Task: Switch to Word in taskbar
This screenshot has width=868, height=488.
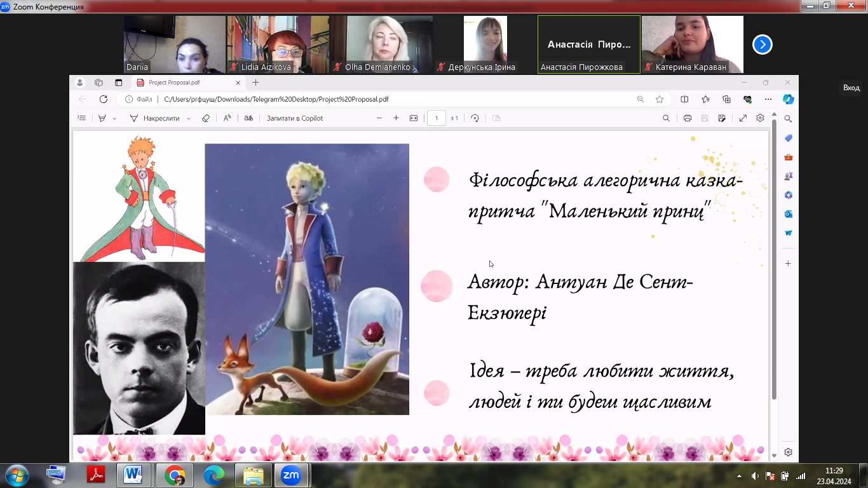Action: tap(133, 475)
